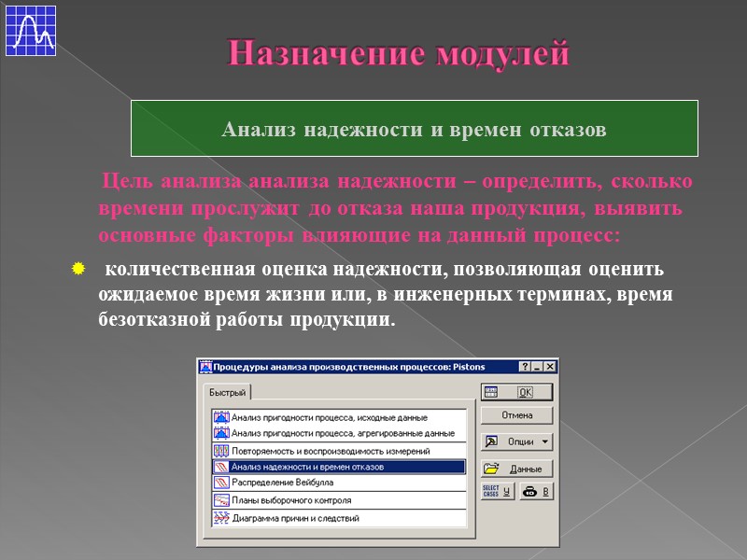Click the sampling plans icon
Screen dimensions: 747x560
(222, 499)
